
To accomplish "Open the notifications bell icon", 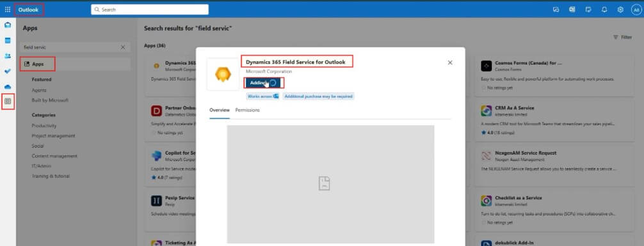I will tap(604, 10).
